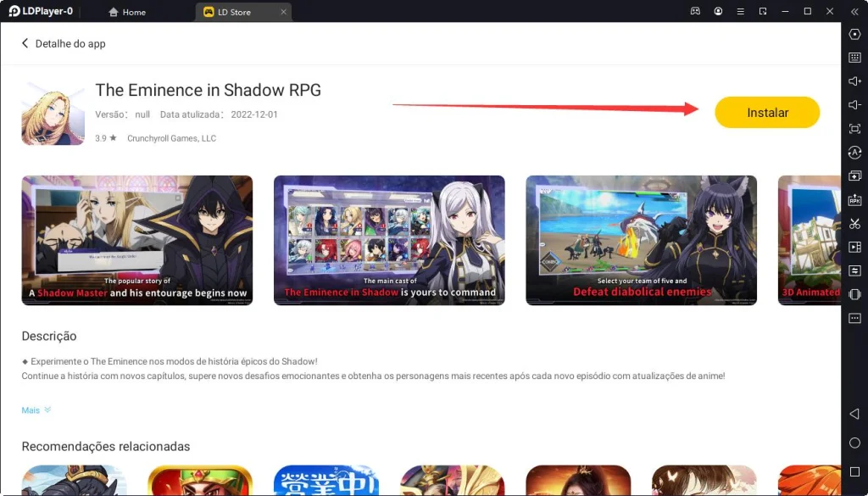Minimize the LDPlayer window
868x496 pixels.
point(786,11)
